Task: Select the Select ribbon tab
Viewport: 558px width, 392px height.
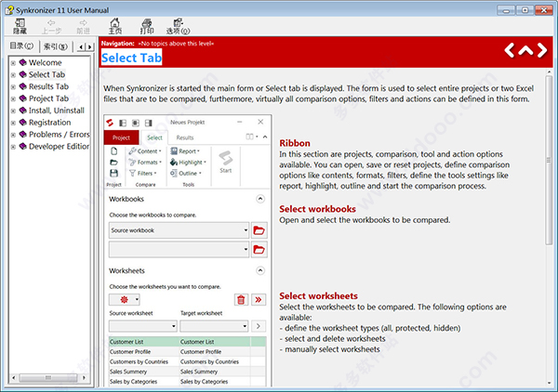Action: pos(154,137)
